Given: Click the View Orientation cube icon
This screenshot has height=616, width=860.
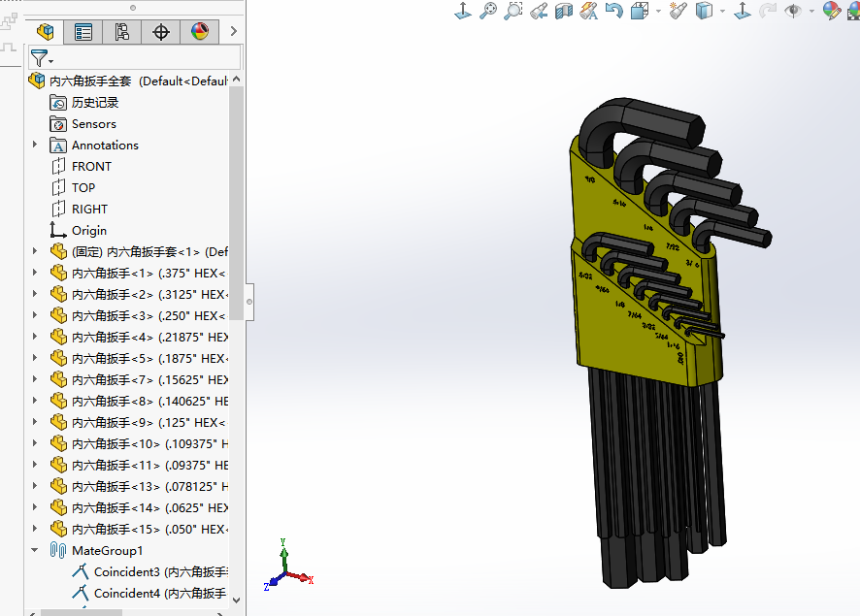Looking at the screenshot, I should tap(640, 11).
